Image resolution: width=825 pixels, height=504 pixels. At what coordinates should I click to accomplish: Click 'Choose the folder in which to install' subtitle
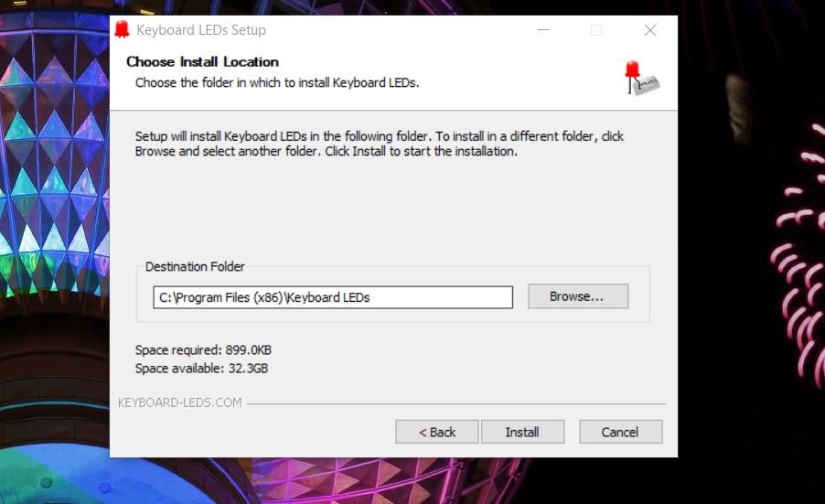coord(277,82)
